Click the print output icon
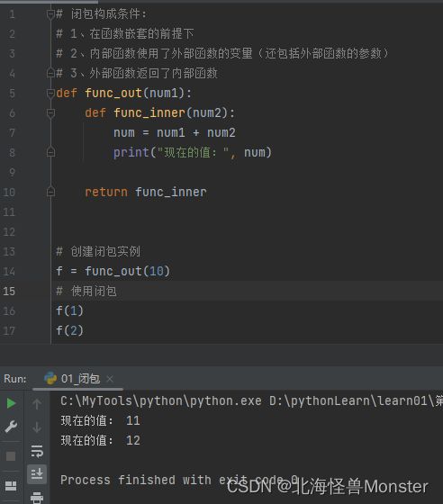 tap(37, 497)
